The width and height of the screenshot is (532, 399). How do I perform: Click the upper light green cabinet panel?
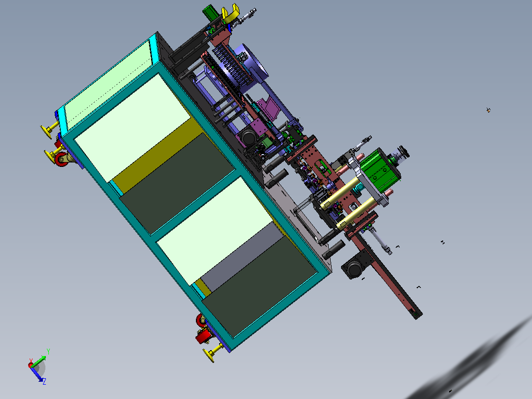pyautogui.click(x=133, y=128)
